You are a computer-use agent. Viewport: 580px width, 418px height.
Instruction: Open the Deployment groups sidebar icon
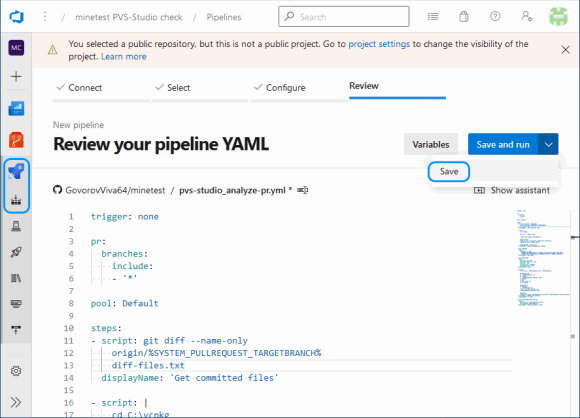click(16, 329)
